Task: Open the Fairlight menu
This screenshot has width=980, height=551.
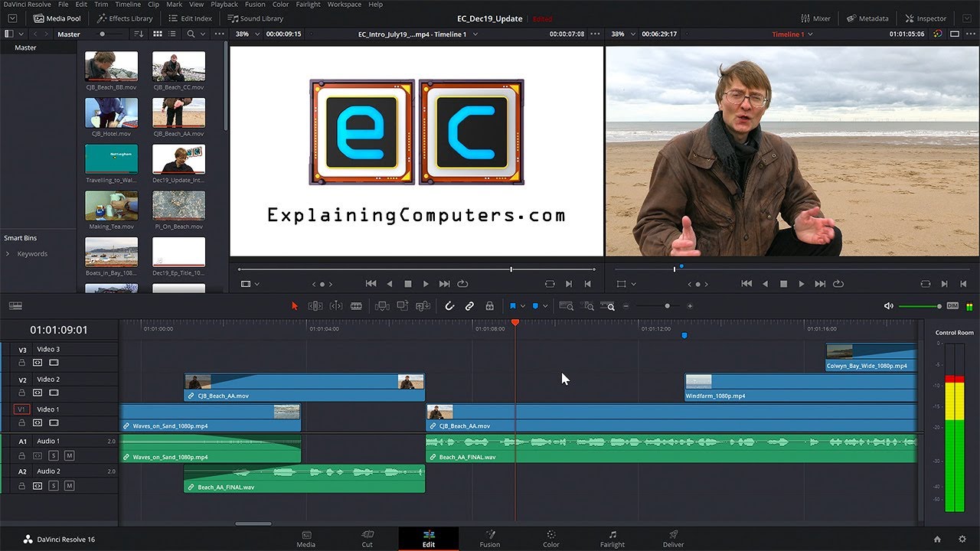Action: coord(308,5)
